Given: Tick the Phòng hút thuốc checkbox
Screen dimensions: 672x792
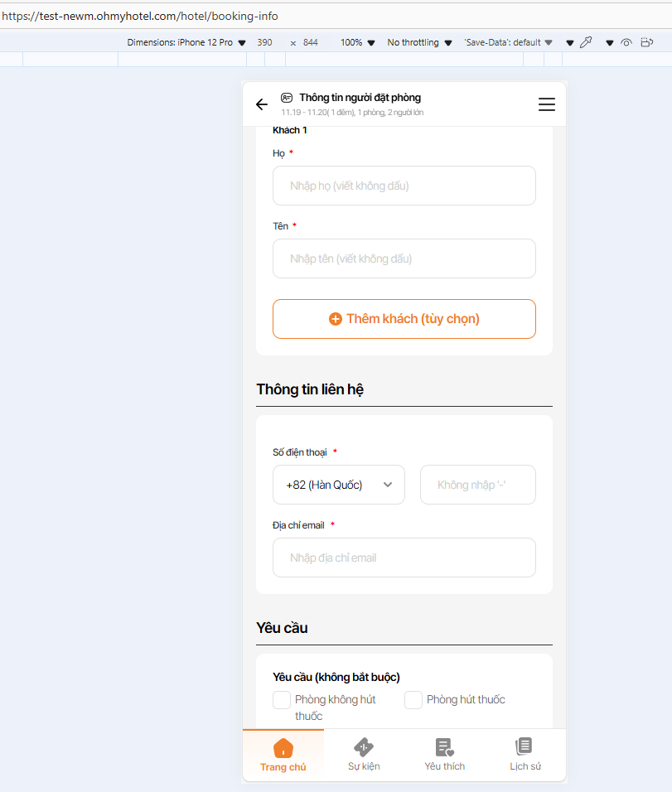Looking at the screenshot, I should [413, 700].
